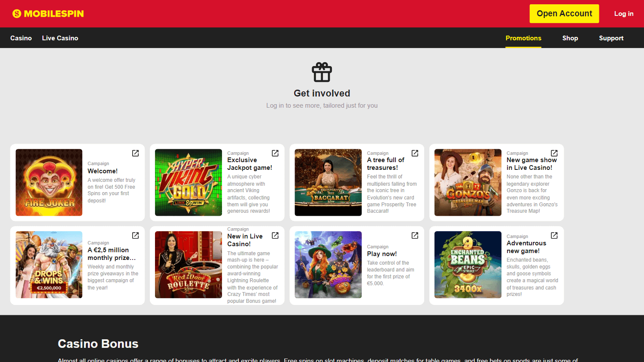Click the New in Live Casino! title
The height and width of the screenshot is (362, 644).
click(245, 240)
